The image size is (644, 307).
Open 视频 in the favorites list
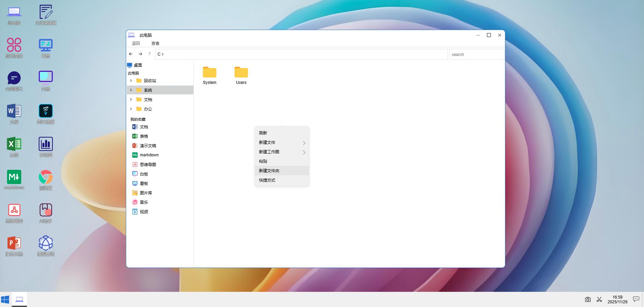click(x=140, y=212)
